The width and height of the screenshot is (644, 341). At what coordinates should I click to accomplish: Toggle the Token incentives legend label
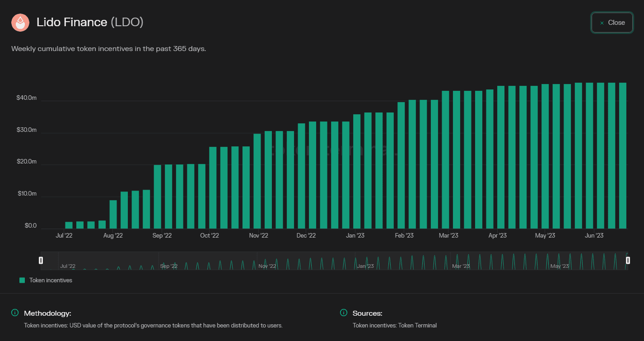coord(51,280)
